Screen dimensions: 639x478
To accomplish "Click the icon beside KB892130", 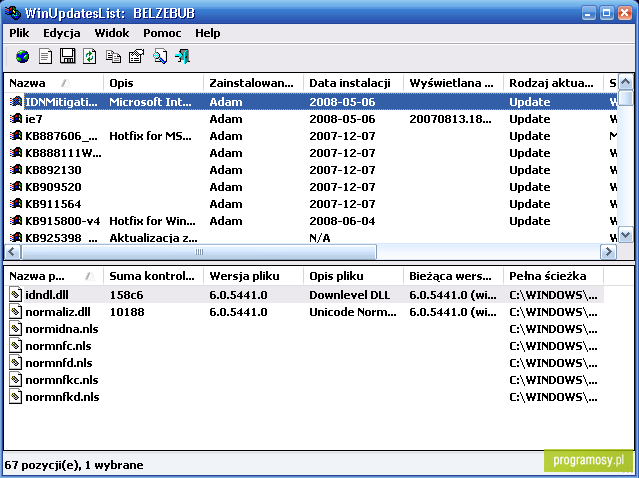I will point(16,170).
